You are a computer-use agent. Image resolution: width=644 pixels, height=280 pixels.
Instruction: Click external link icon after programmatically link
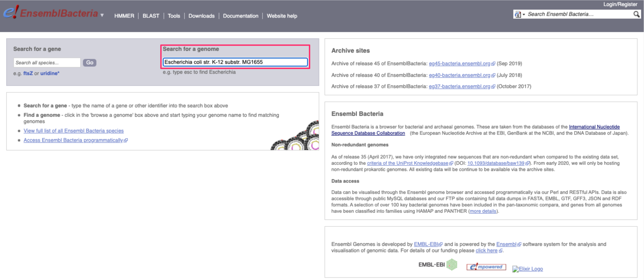click(x=126, y=140)
